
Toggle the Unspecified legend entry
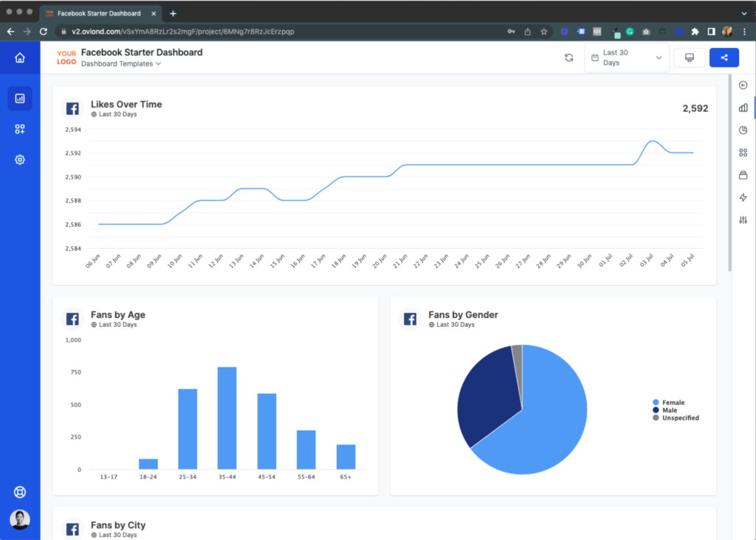coord(676,418)
